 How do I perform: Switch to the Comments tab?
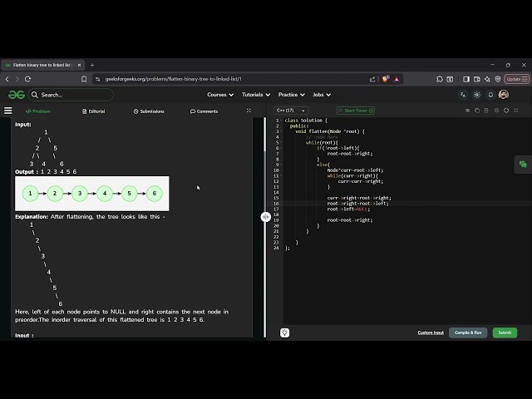click(x=204, y=111)
